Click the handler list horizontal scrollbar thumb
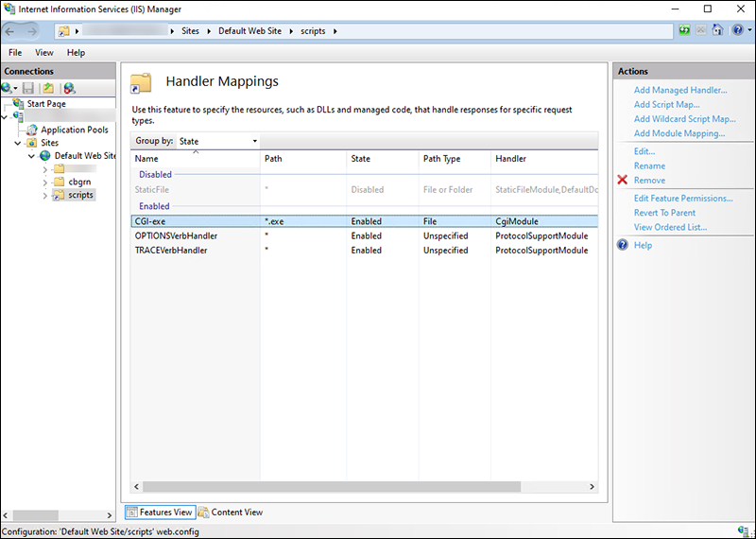The height and width of the screenshot is (539, 756). click(x=332, y=486)
